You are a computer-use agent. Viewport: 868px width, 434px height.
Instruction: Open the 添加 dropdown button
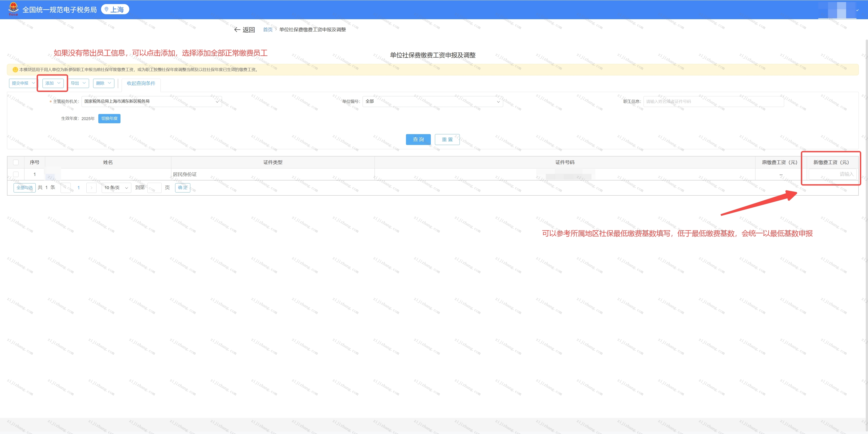tap(53, 83)
